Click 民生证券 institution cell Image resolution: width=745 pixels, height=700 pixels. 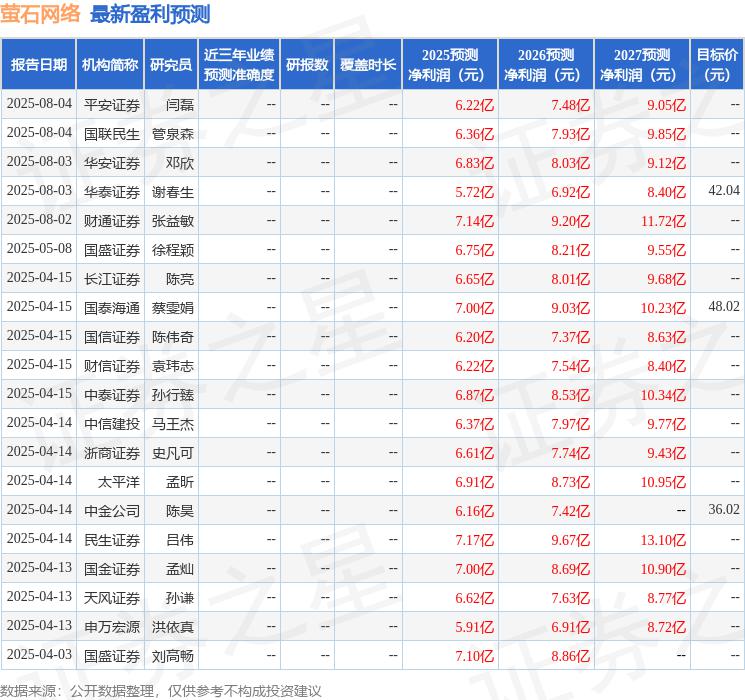(x=112, y=539)
